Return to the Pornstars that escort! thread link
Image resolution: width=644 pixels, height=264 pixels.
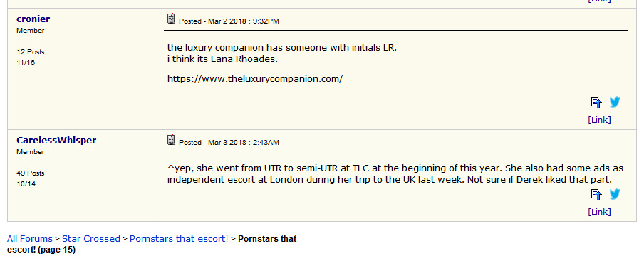[179, 239]
